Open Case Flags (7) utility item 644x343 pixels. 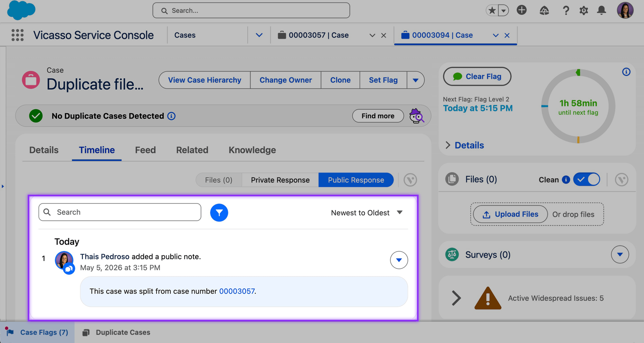[x=37, y=332]
